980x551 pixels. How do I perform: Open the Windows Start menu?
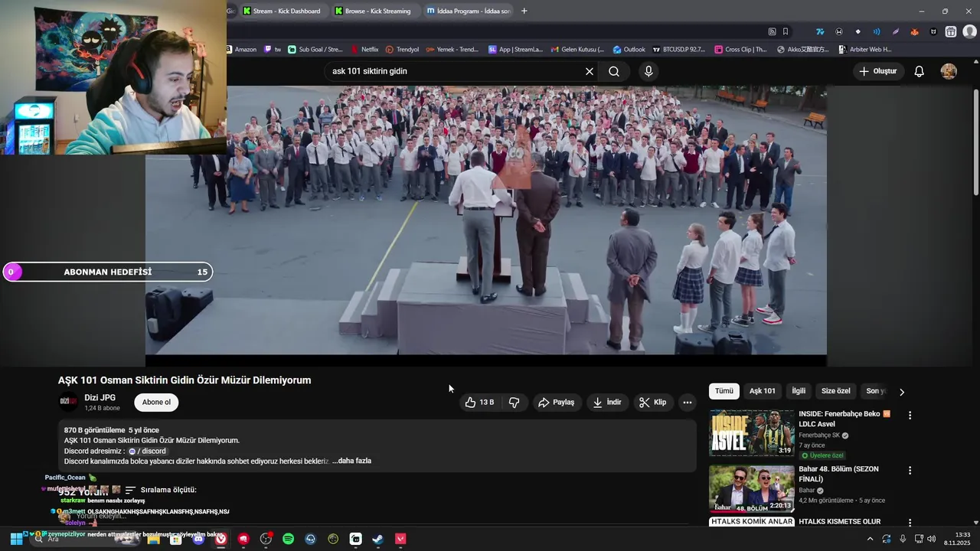point(16,539)
